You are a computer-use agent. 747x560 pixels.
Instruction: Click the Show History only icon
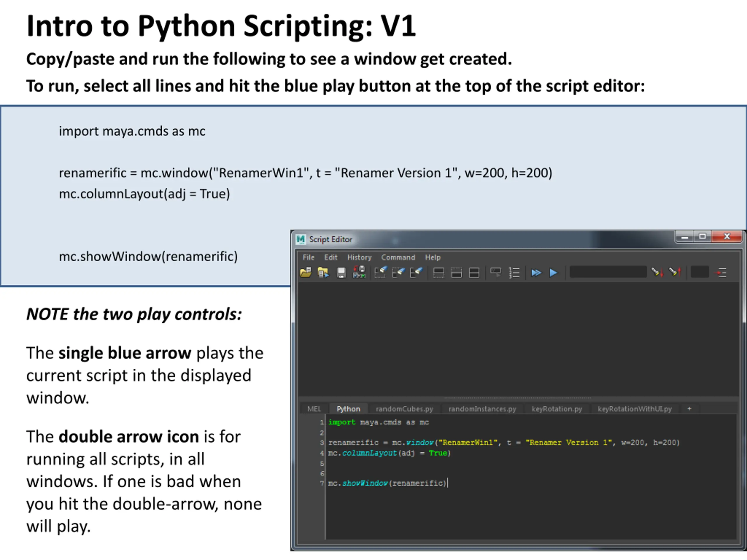439,273
